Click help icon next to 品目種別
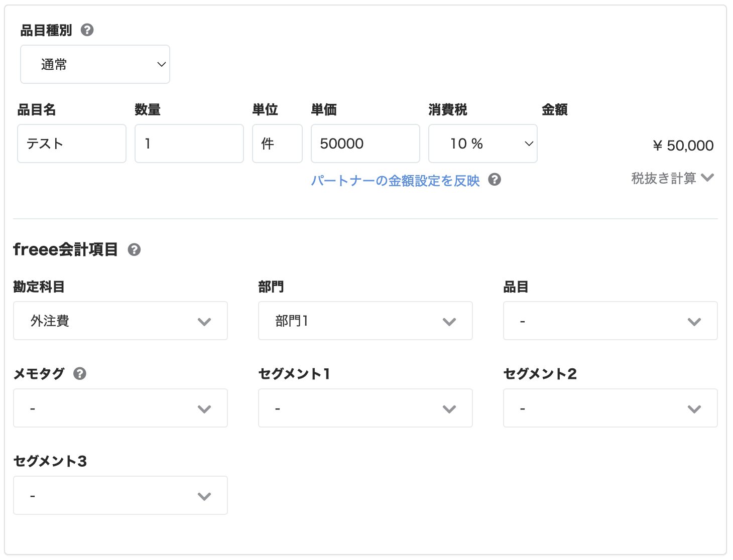Image resolution: width=733 pixels, height=560 pixels. (87, 30)
